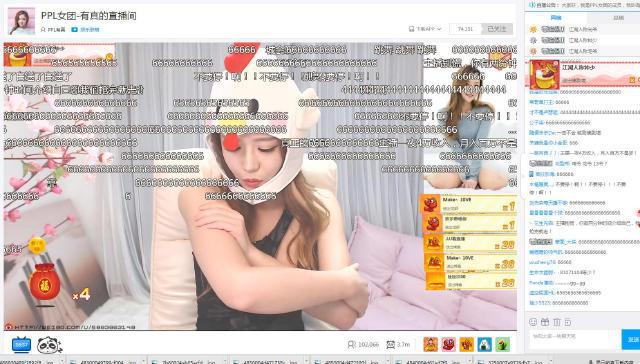Select the green bamboo gift icon
640x364 pixels.
pyautogui.click(x=502, y=344)
